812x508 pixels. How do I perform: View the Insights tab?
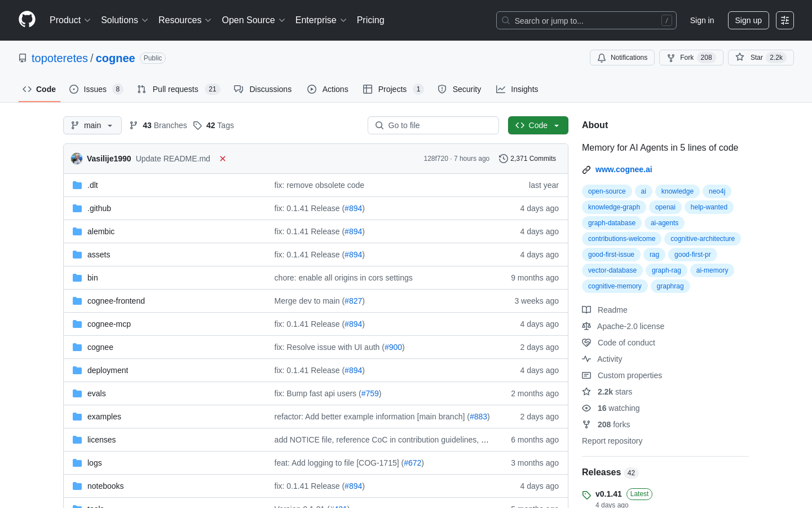[517, 89]
